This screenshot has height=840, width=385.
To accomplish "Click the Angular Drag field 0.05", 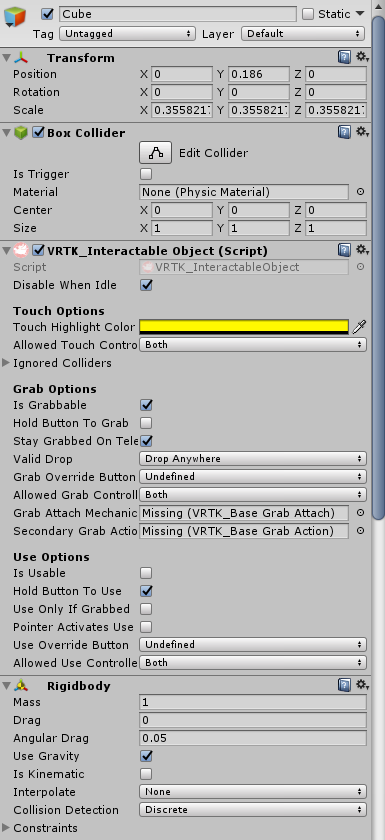I will point(253,738).
